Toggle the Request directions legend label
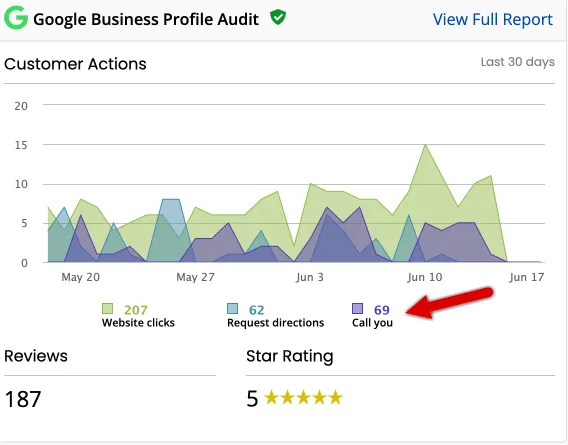Viewport: 568px width, 445px height. tap(276, 323)
